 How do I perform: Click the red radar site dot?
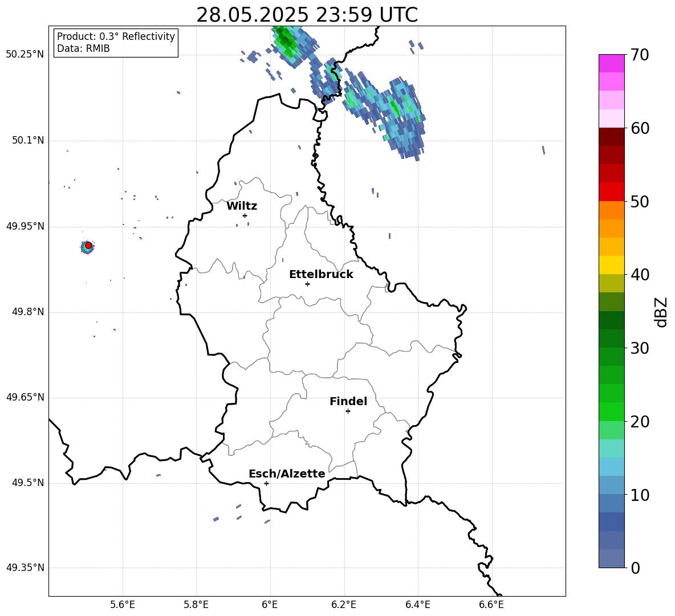point(88,245)
